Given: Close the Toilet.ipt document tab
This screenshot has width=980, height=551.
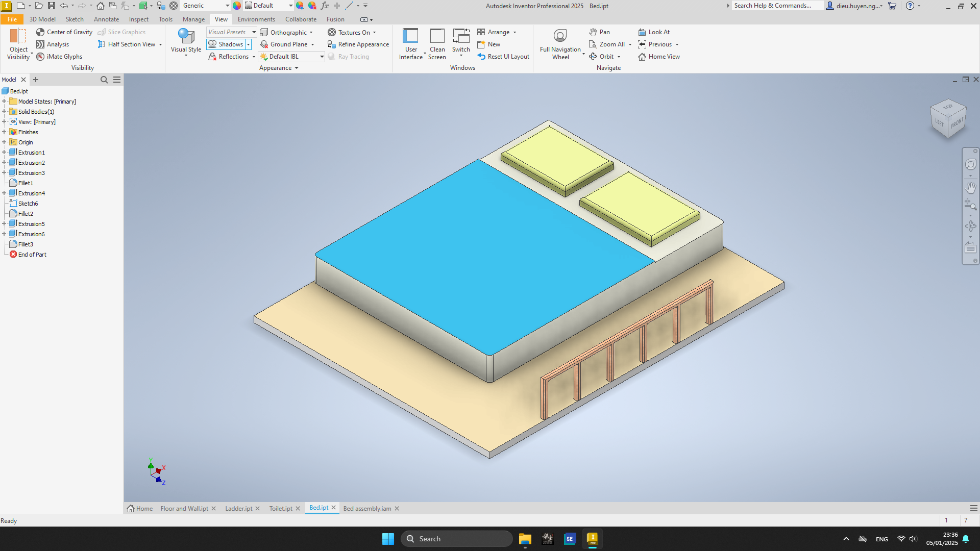Looking at the screenshot, I should pyautogui.click(x=298, y=509).
